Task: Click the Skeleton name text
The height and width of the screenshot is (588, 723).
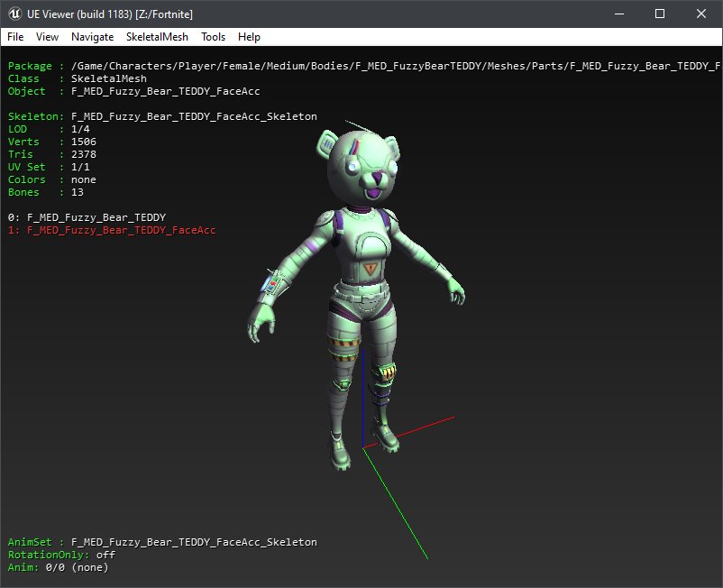Action: [194, 116]
